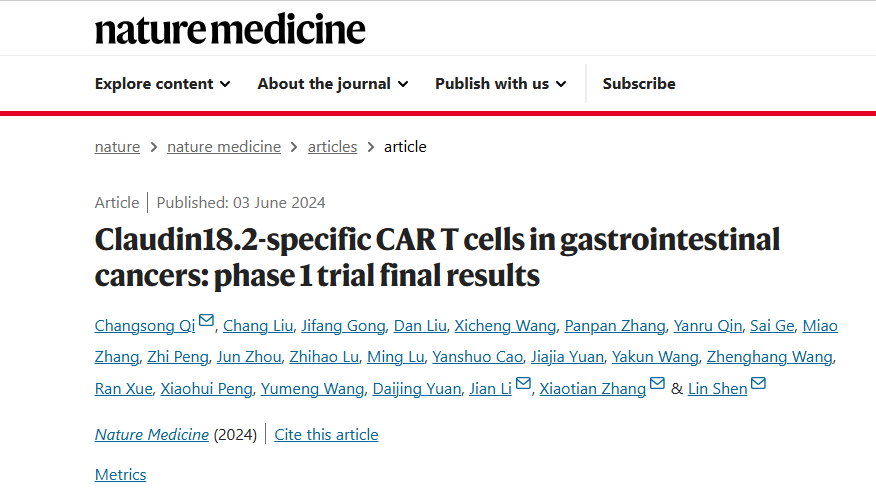876x493 pixels.
Task: Click the Subscribe link
Action: (x=639, y=84)
